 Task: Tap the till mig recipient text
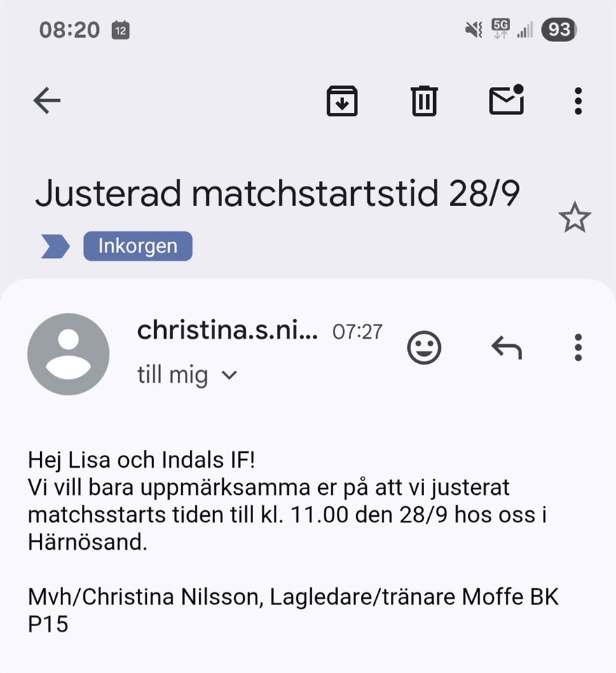(x=172, y=376)
